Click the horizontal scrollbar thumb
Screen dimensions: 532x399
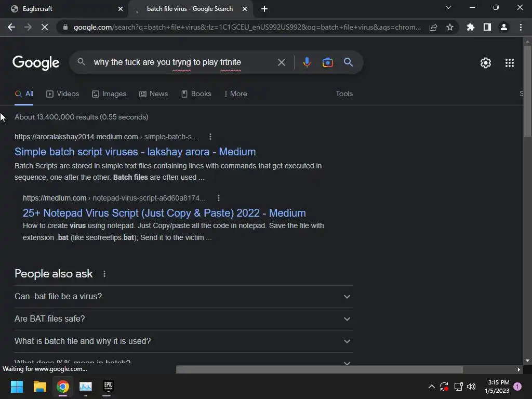pos(320,369)
